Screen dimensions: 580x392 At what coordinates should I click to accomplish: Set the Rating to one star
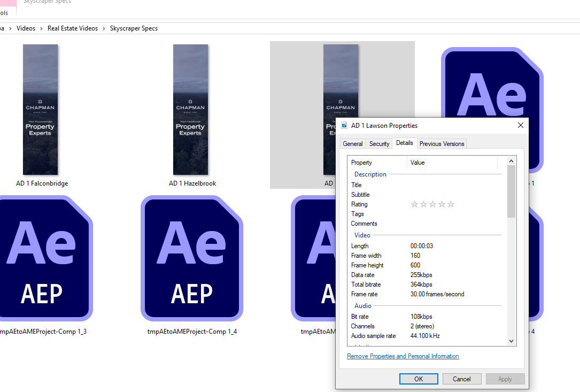414,204
